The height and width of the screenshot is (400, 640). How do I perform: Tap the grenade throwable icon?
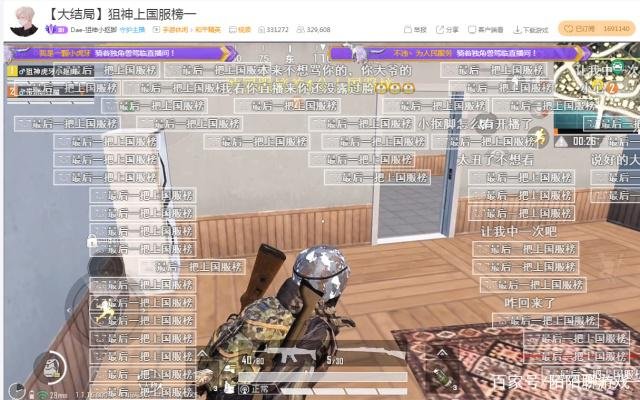441,378
